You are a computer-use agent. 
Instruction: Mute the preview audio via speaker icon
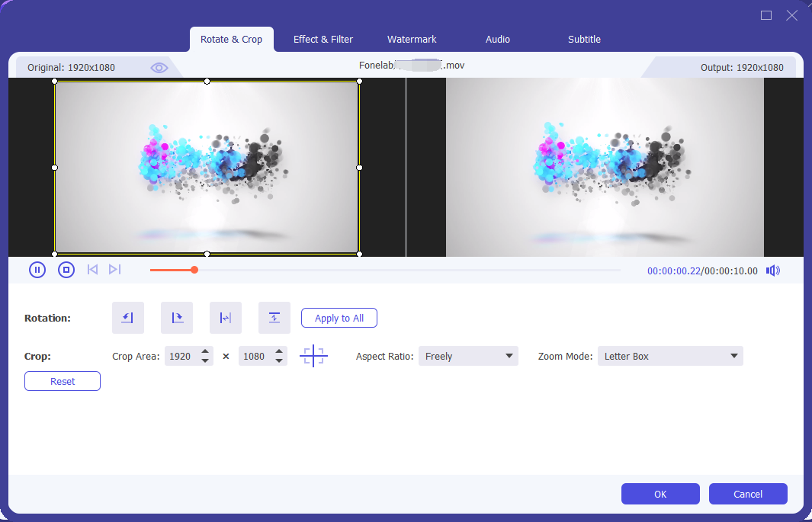(x=772, y=270)
